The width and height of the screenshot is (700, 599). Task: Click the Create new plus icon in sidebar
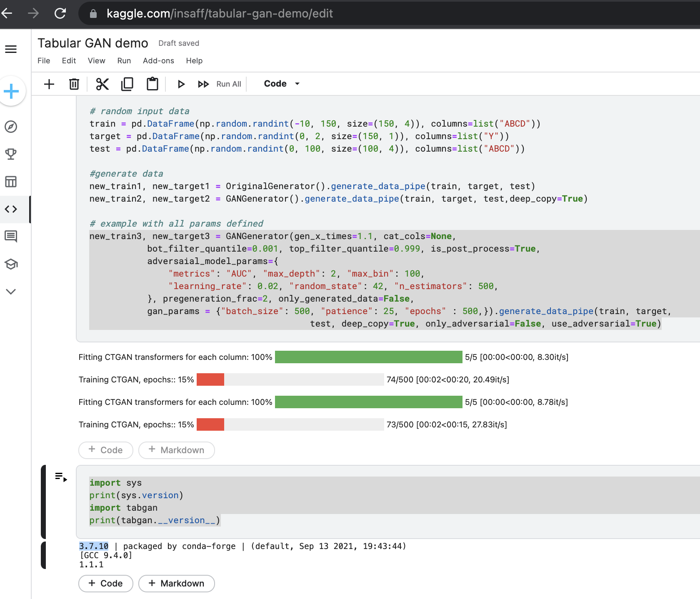[x=11, y=91]
